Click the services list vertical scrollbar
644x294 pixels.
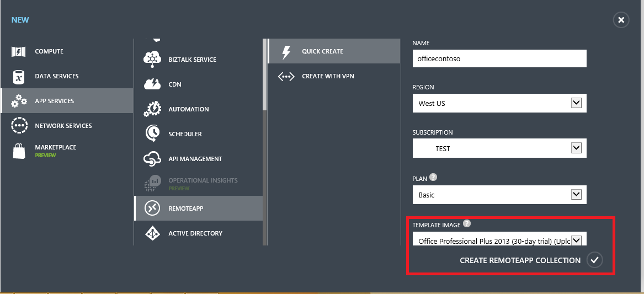[x=265, y=74]
